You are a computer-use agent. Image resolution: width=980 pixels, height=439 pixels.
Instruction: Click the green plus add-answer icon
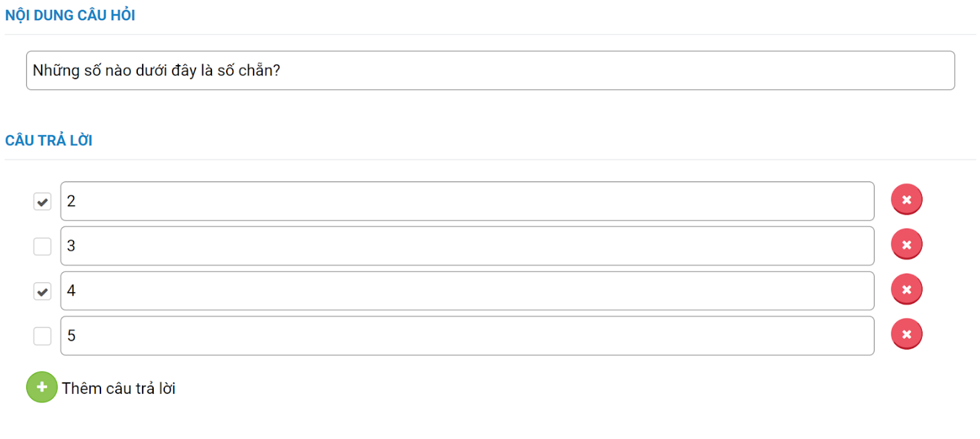(x=42, y=387)
